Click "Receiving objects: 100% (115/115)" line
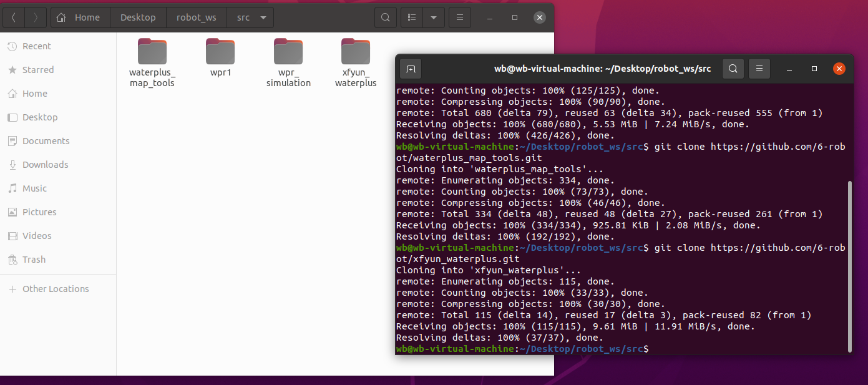868x385 pixels. pos(575,326)
